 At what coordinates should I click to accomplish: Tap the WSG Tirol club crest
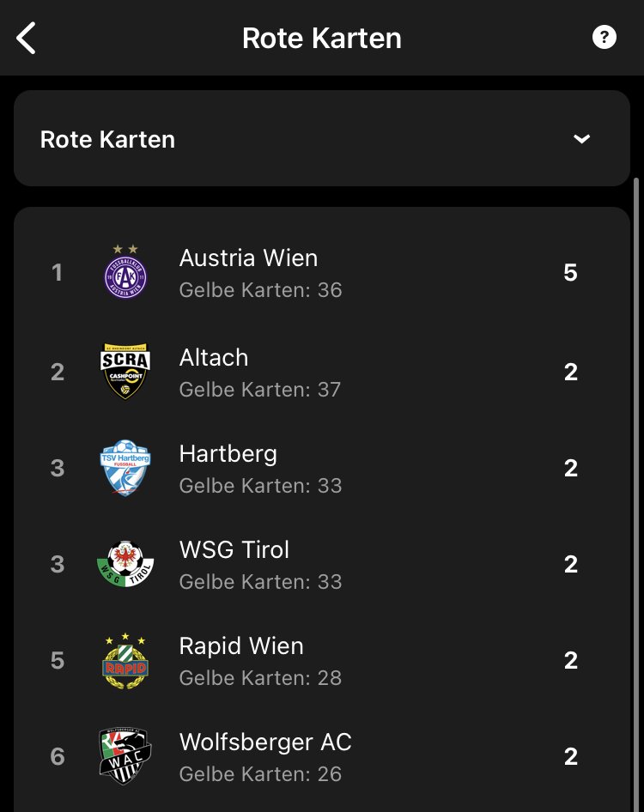point(125,564)
